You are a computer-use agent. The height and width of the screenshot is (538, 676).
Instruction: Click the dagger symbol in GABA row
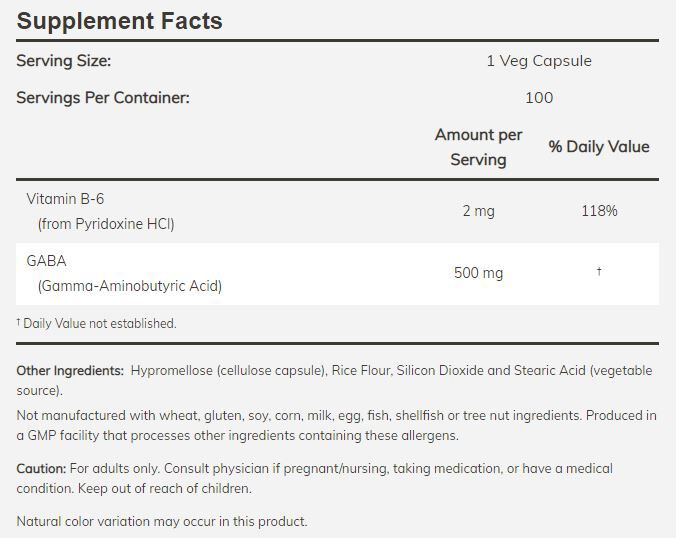coord(598,272)
